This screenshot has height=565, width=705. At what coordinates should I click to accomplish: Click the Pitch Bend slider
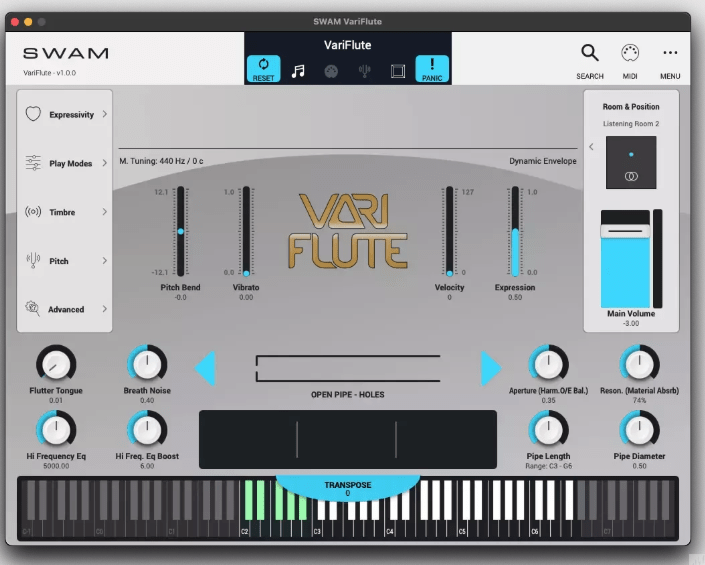click(x=181, y=231)
